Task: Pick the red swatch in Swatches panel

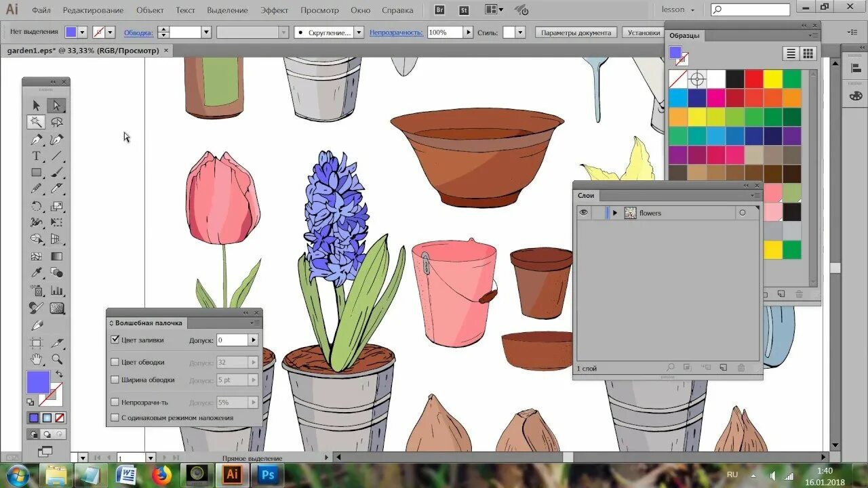Action: click(x=754, y=79)
